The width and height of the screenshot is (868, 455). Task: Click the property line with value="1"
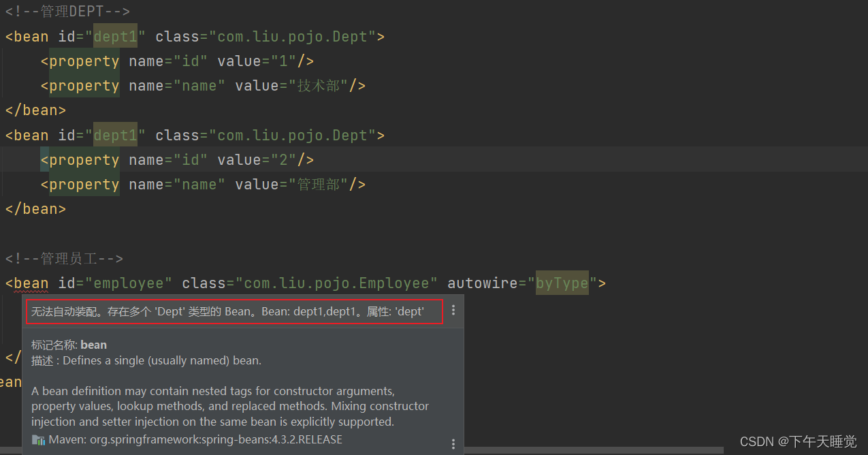pyautogui.click(x=177, y=61)
